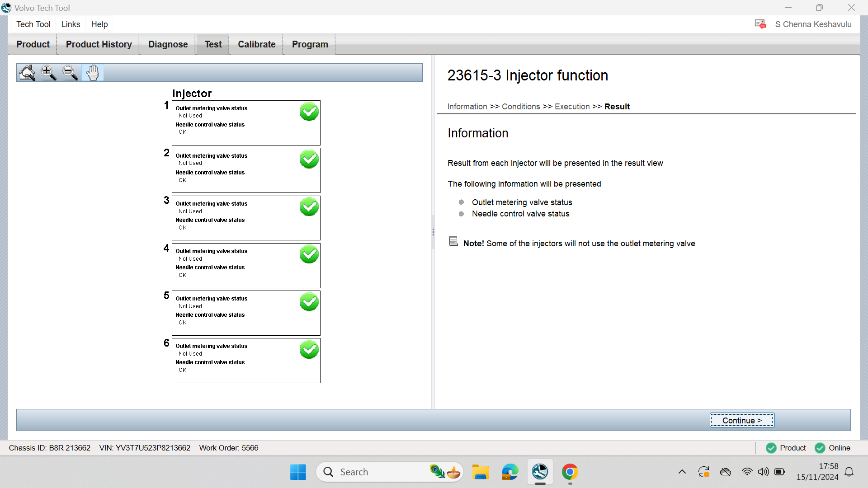The image size is (868, 488).
Task: Click the Work Order: 5566 text
Action: [x=229, y=448]
